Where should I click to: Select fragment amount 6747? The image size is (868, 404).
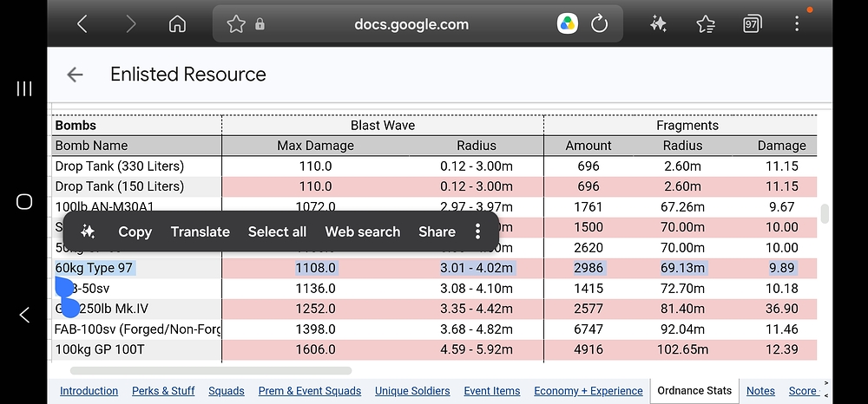pyautogui.click(x=589, y=329)
